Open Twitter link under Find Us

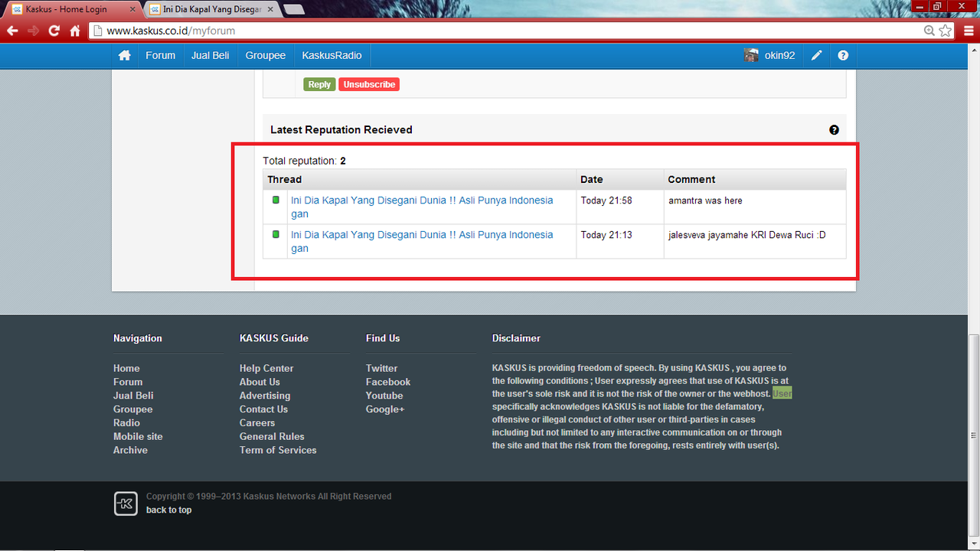coord(381,368)
